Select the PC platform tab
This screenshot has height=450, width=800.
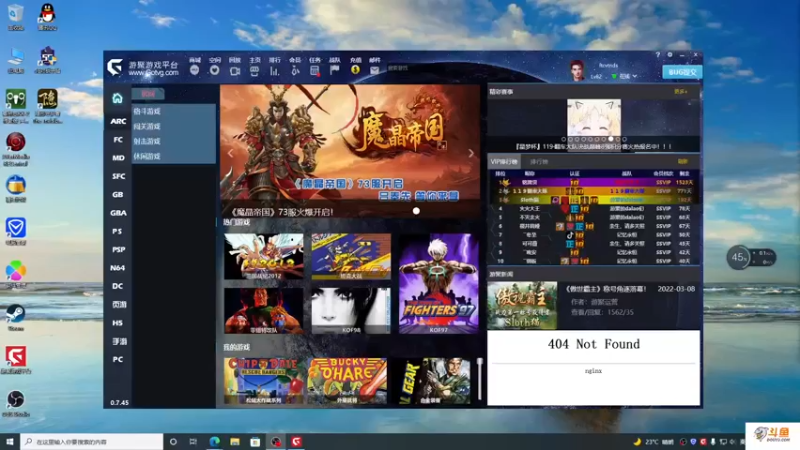coord(118,359)
